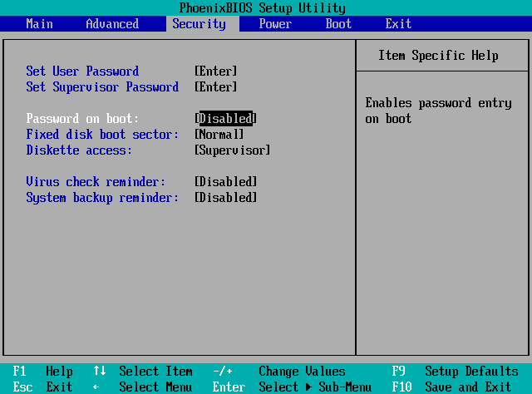
Task: Click the -/+ key legend
Action: tap(223, 372)
